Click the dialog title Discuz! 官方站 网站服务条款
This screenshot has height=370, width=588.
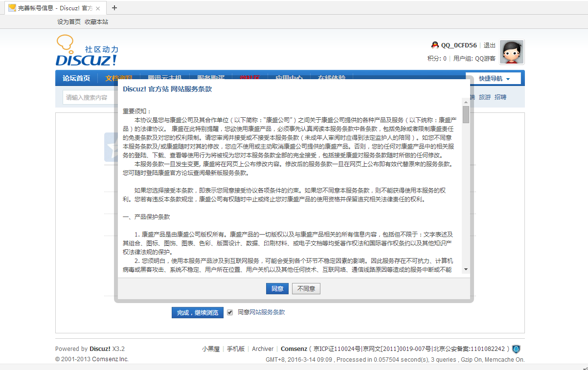(167, 89)
